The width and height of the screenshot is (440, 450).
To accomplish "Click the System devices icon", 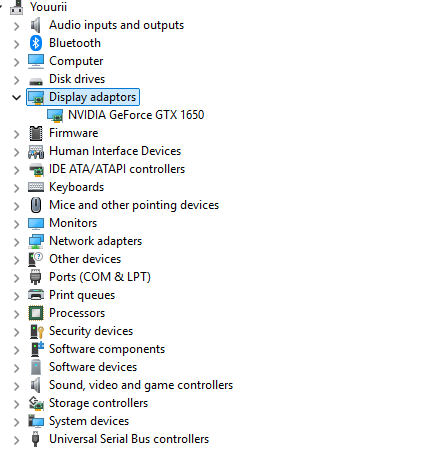I will [x=36, y=421].
